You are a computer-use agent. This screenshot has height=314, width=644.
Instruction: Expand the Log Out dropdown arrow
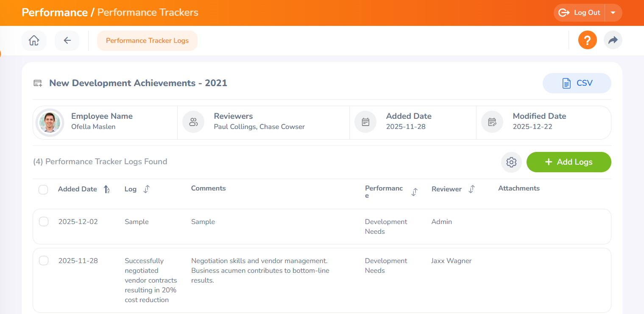pos(613,13)
